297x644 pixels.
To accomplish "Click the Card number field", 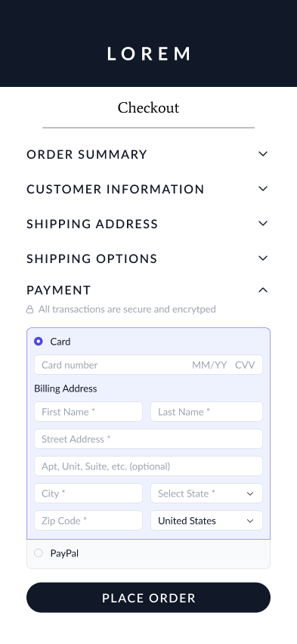I will [x=111, y=365].
